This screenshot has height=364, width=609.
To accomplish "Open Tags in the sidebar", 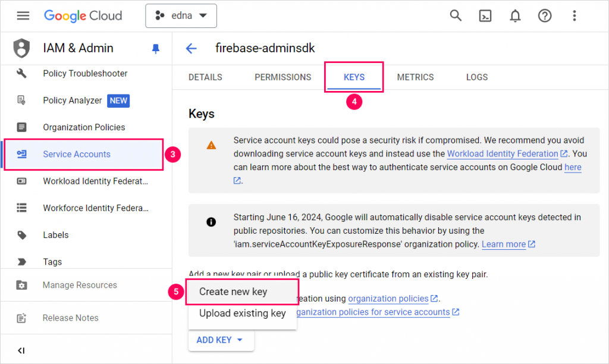I will (x=52, y=262).
